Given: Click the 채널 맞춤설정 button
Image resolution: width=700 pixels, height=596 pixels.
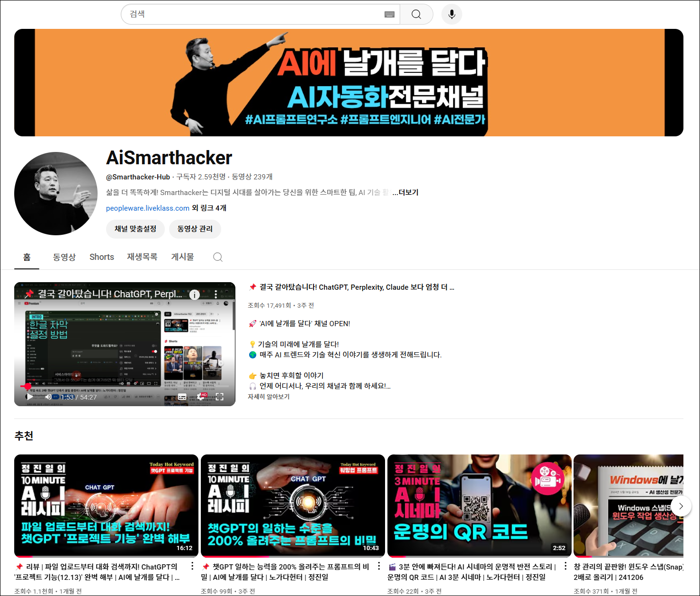Looking at the screenshot, I should (x=135, y=229).
